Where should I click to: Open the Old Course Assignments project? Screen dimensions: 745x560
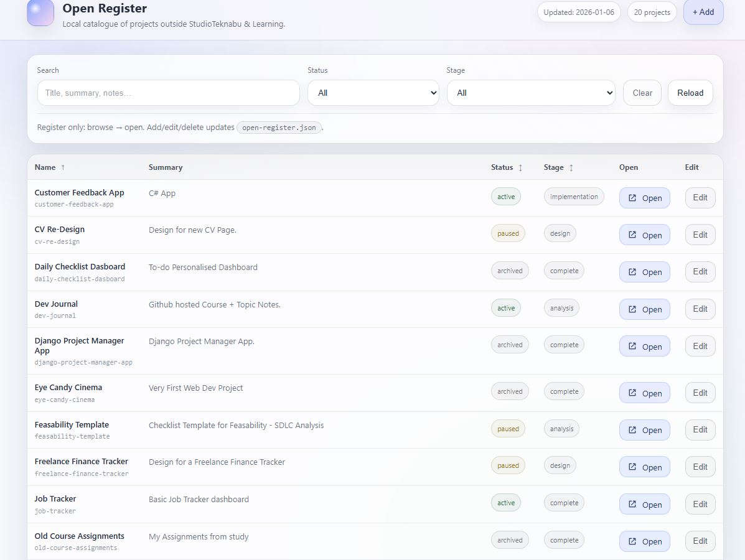(x=644, y=541)
